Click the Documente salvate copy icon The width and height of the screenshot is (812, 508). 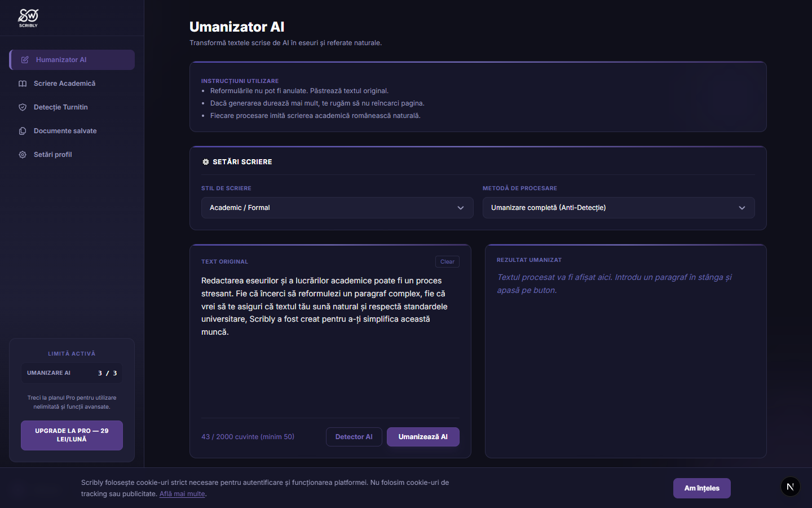coord(23,131)
